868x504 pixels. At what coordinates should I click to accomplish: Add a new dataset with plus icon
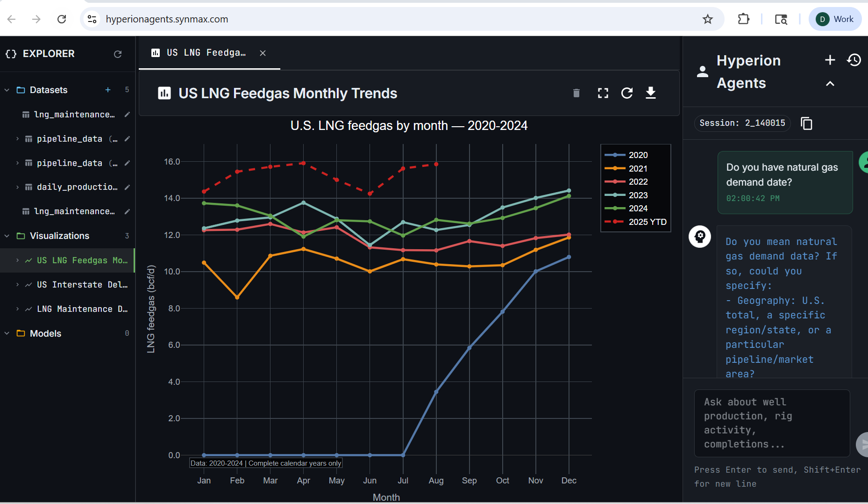(x=108, y=90)
